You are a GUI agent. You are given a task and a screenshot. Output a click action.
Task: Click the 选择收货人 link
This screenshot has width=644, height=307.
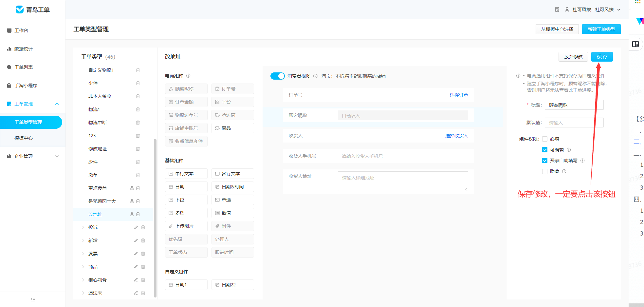(456, 136)
